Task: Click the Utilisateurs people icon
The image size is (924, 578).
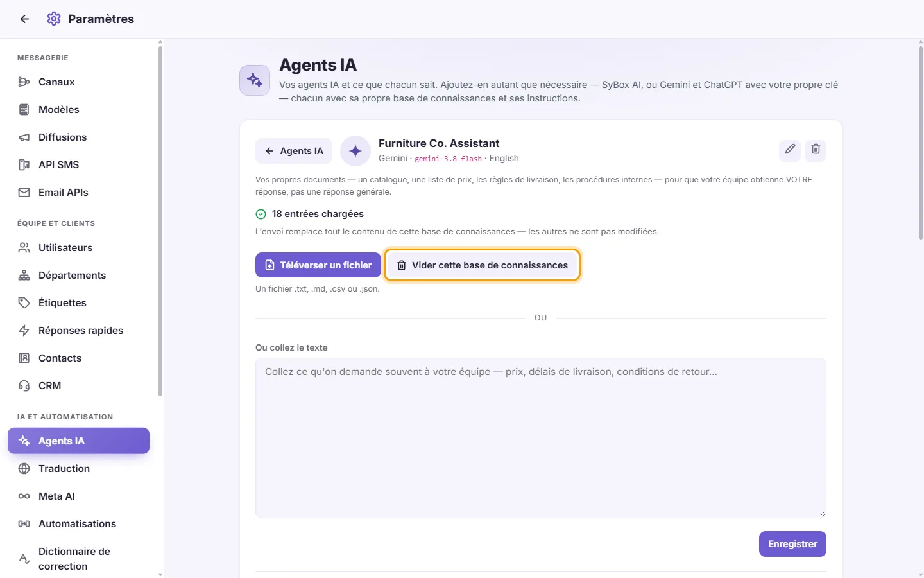Action: point(24,248)
